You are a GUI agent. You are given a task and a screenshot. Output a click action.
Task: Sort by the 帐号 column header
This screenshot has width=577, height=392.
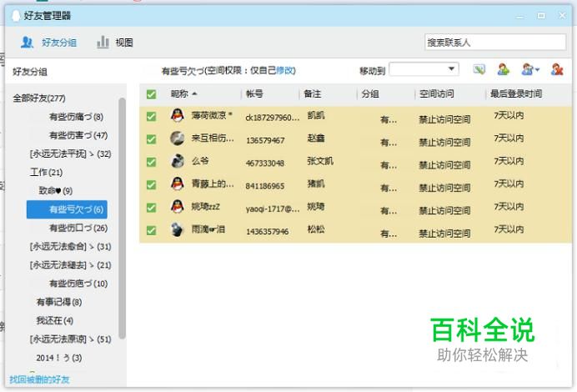(254, 94)
